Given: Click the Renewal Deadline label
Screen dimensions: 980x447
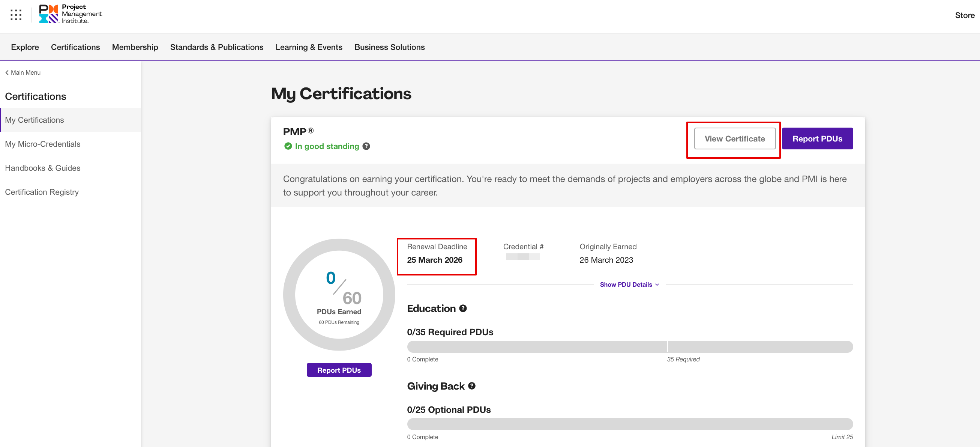Looking at the screenshot, I should 437,247.
